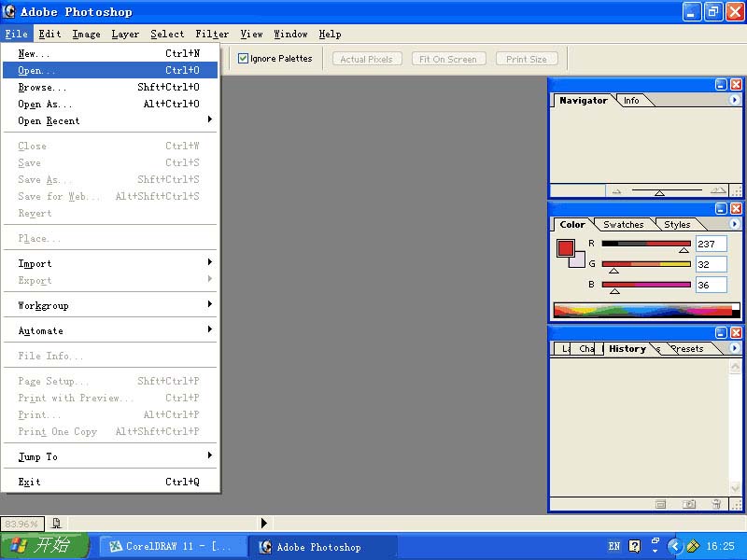
Task: Click the zoom in icon in Navigator
Action: pos(717,190)
